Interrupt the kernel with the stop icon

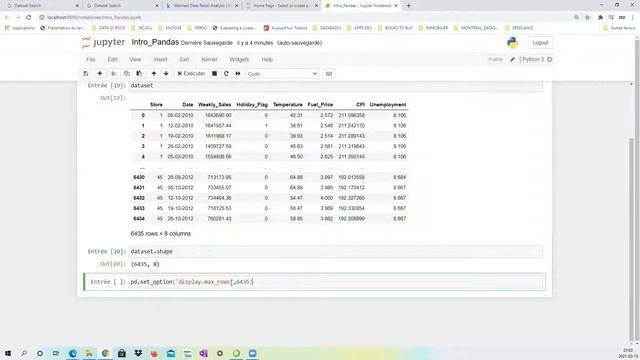coord(214,73)
